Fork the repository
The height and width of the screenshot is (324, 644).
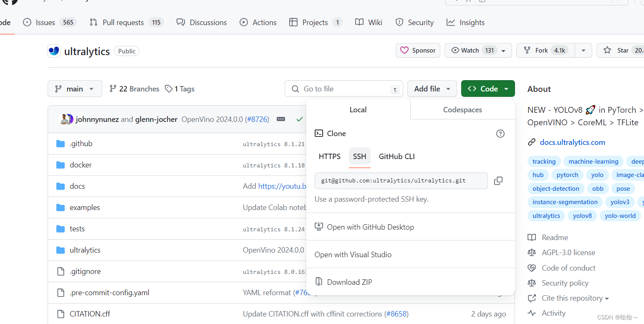(x=546, y=51)
